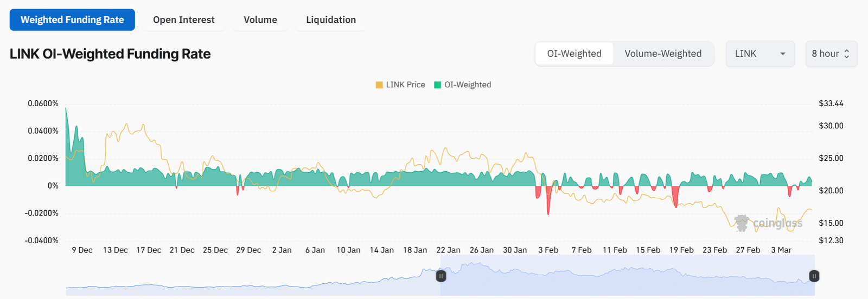The image size is (868, 299).
Task: Select the Weighted Funding Rate button
Action: coord(72,20)
